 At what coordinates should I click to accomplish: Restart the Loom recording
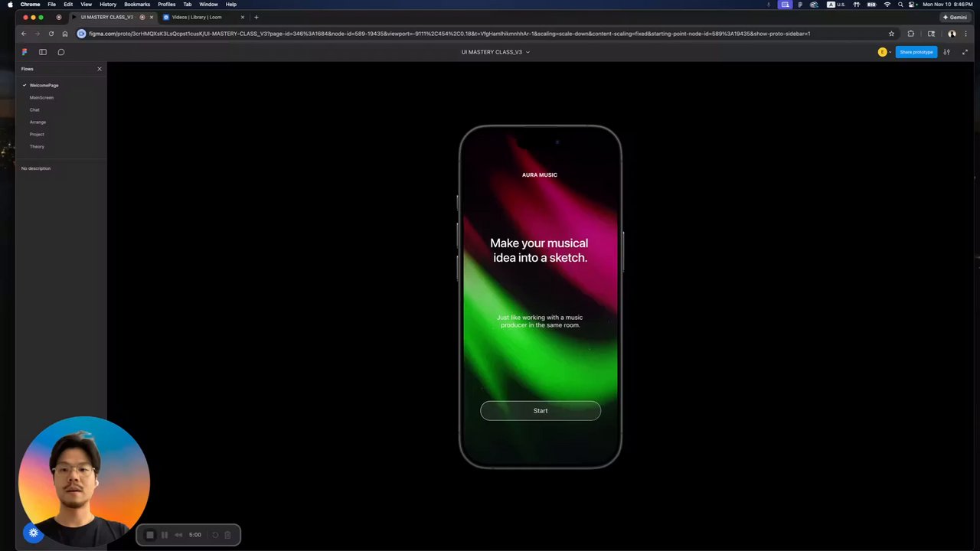click(215, 535)
